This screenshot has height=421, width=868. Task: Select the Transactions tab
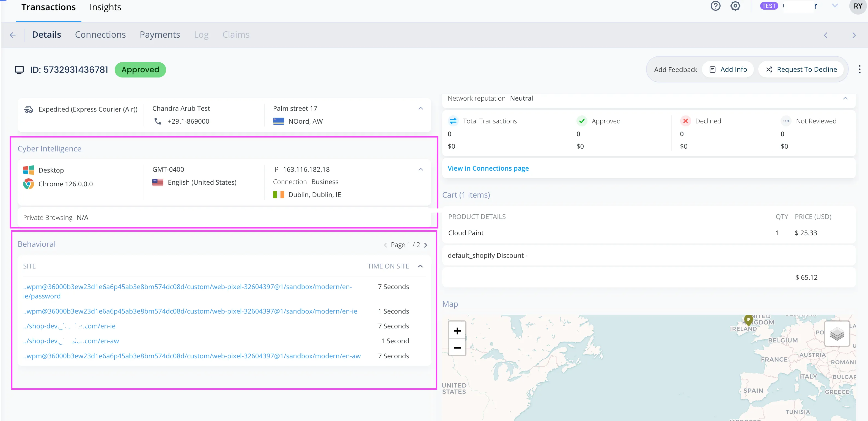(x=48, y=7)
